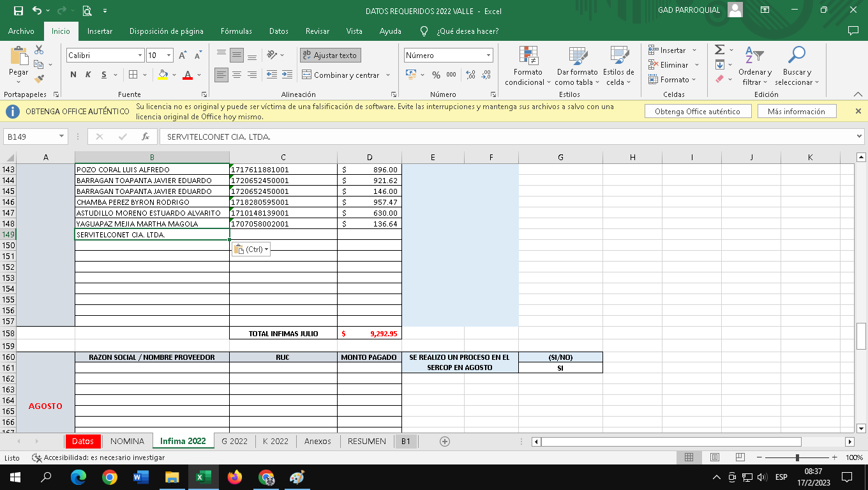This screenshot has height=490, width=868.
Task: Expand the Número format dropdown
Action: [488, 56]
